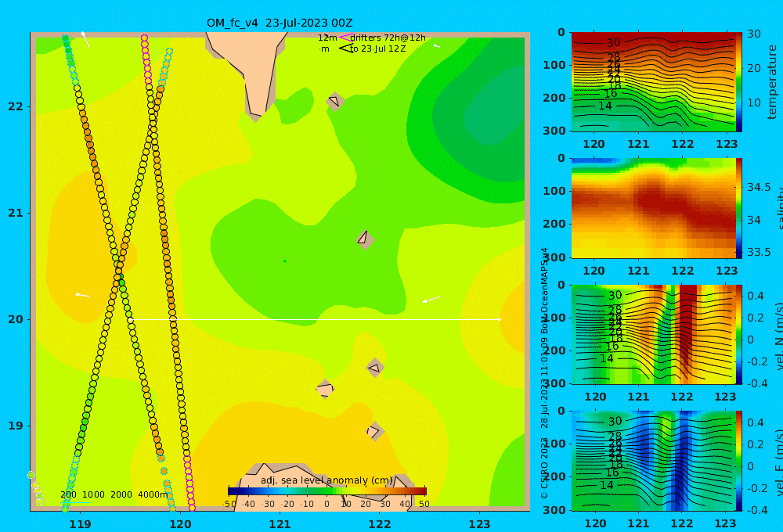The width and height of the screenshot is (783, 532).
Task: Click the temperature panel colorbar
Action: tap(738, 82)
